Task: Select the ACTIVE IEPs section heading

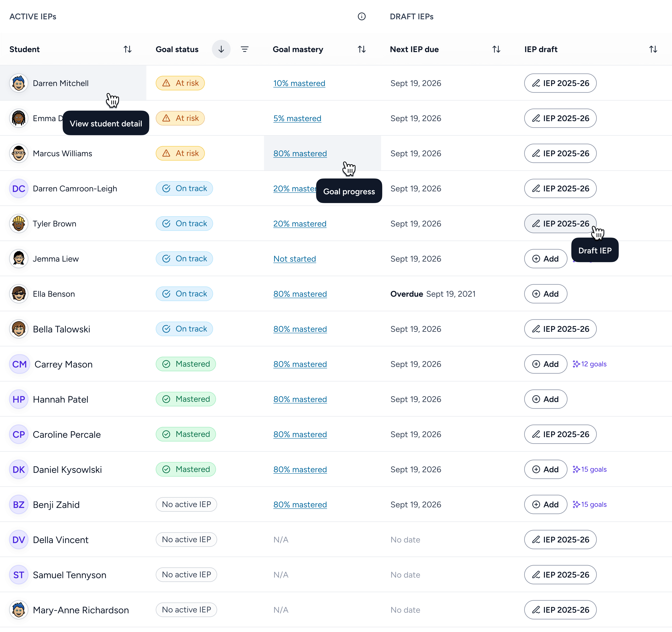Action: point(33,17)
